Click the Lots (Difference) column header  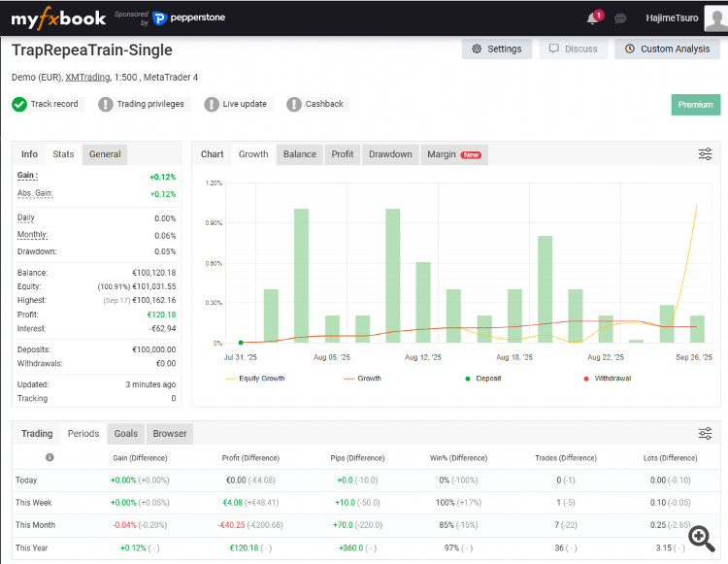click(671, 458)
